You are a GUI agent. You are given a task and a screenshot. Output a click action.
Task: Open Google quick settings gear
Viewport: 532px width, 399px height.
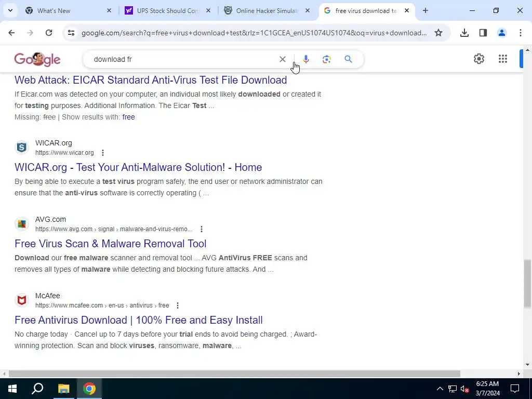click(x=478, y=59)
